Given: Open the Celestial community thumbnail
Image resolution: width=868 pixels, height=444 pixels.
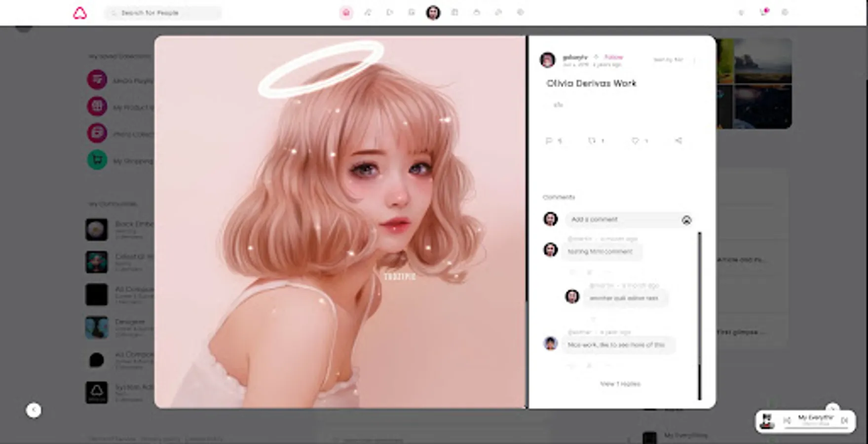Looking at the screenshot, I should click(x=97, y=262).
